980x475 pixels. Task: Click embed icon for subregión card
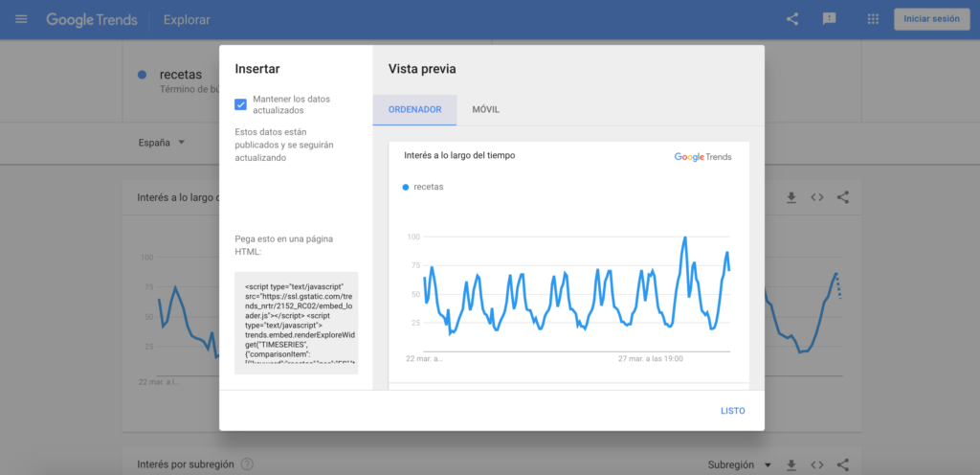(x=817, y=465)
